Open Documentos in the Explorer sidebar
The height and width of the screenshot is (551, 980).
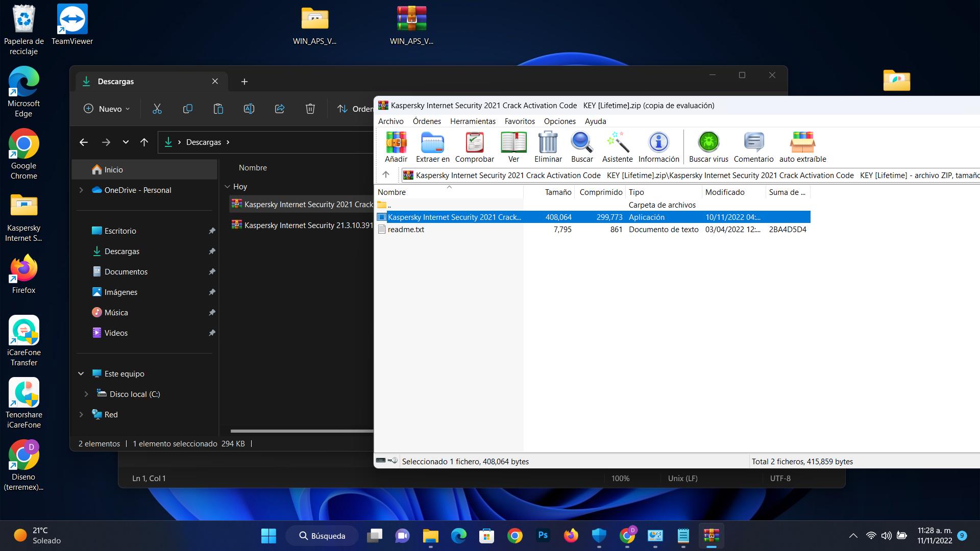126,272
